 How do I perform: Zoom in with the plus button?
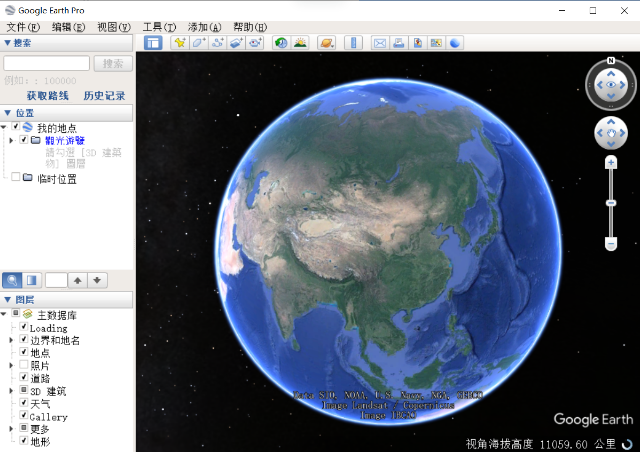pyautogui.click(x=611, y=163)
